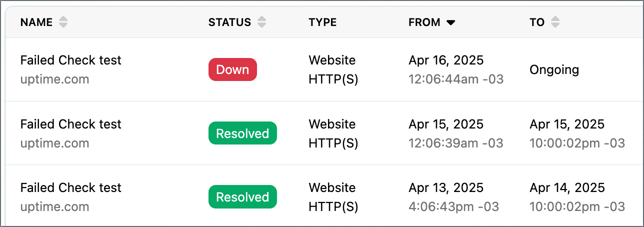Click the TYPE column header
Viewport: 644px width, 227px height.
(x=322, y=22)
